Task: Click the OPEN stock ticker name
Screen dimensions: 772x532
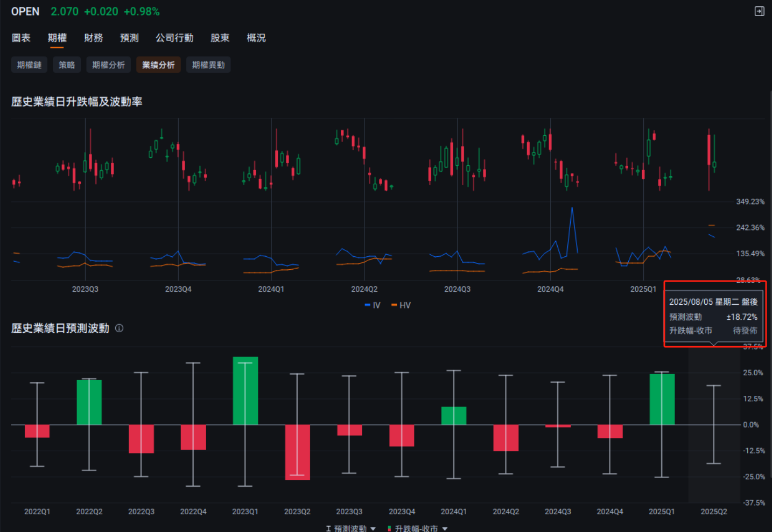Action: pos(25,11)
